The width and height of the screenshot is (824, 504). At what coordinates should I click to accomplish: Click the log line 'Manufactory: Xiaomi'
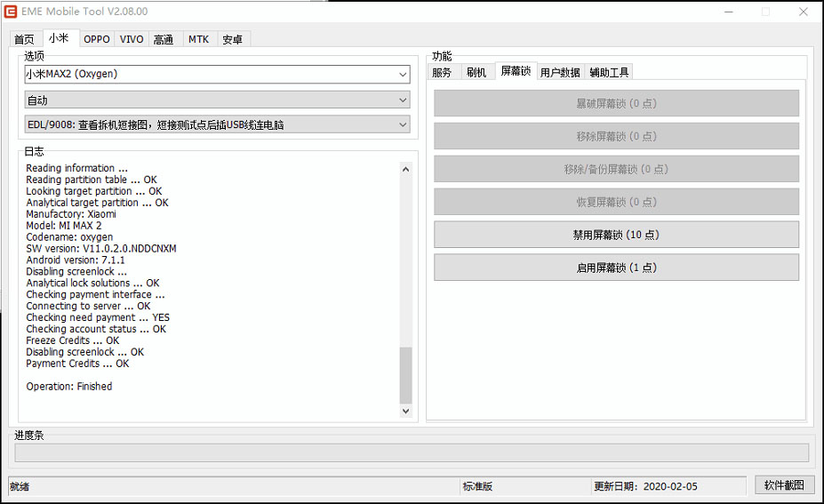[71, 214]
